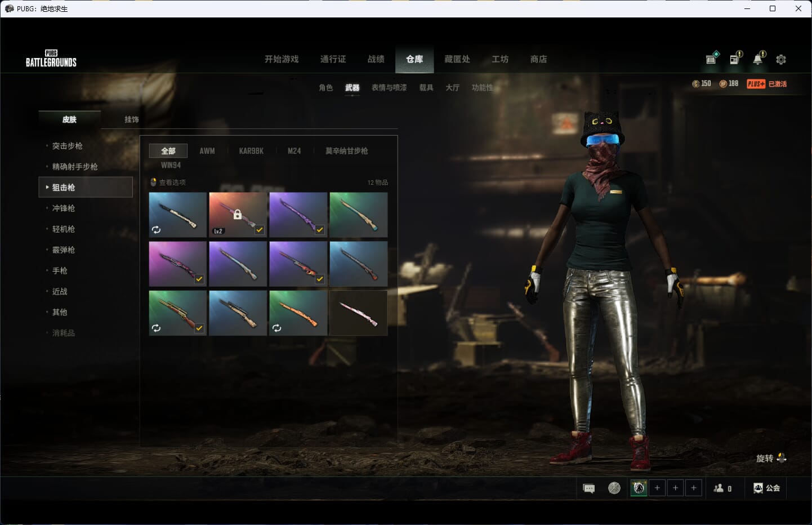Select the 皮肤 tab
The width and height of the screenshot is (812, 525).
click(69, 119)
